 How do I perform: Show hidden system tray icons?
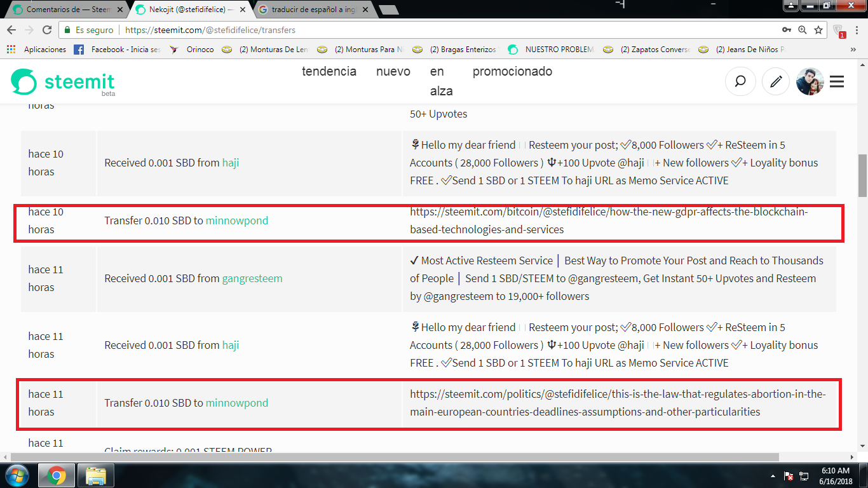click(x=773, y=475)
